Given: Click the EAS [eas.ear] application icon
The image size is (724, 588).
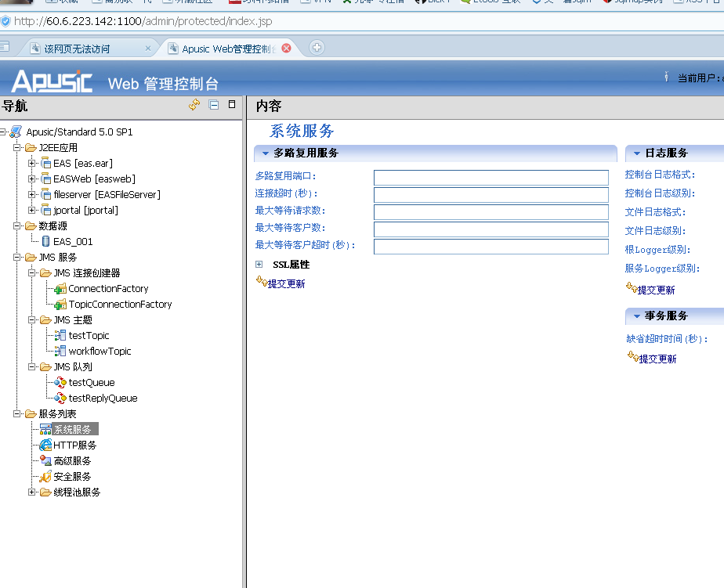Looking at the screenshot, I should [x=45, y=163].
